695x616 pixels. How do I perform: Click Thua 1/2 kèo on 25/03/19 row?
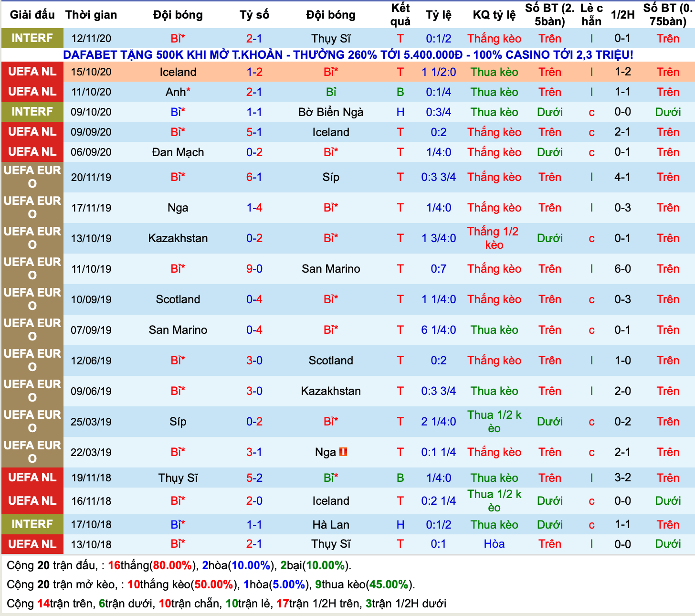(x=494, y=422)
